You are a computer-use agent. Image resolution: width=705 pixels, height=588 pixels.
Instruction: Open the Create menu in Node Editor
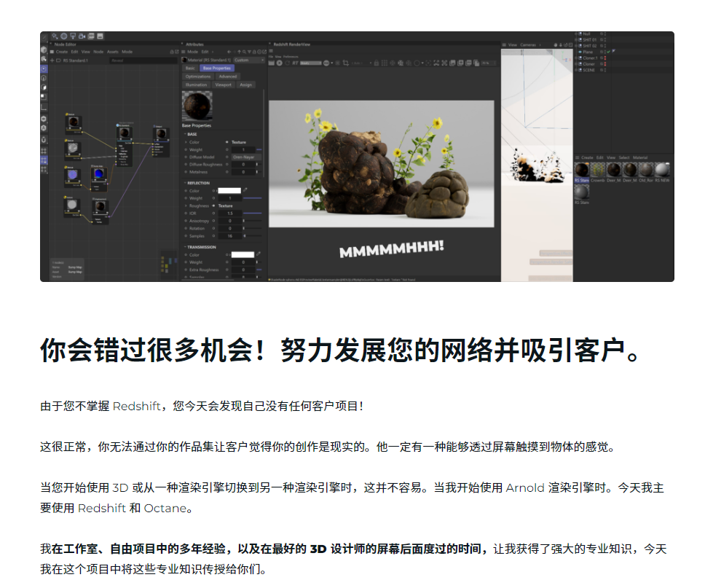[x=62, y=52]
